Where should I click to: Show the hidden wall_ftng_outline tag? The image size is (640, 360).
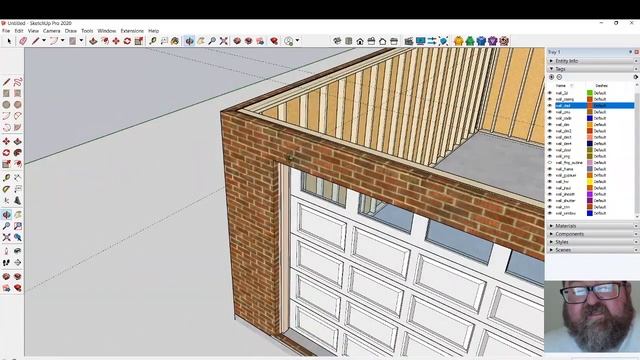(x=550, y=162)
